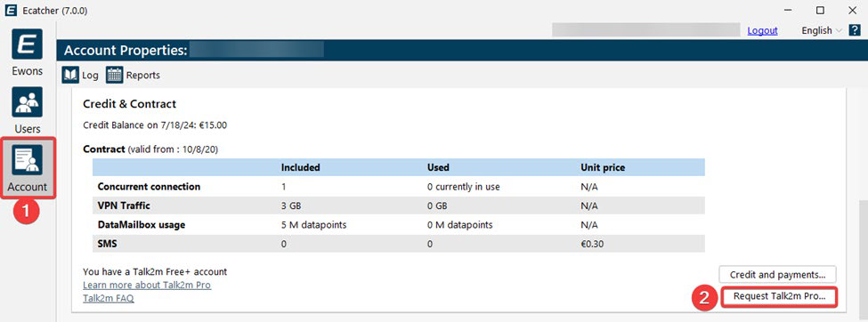This screenshot has height=322, width=868.
Task: Click the 0 GB used value
Action: pyautogui.click(x=438, y=205)
